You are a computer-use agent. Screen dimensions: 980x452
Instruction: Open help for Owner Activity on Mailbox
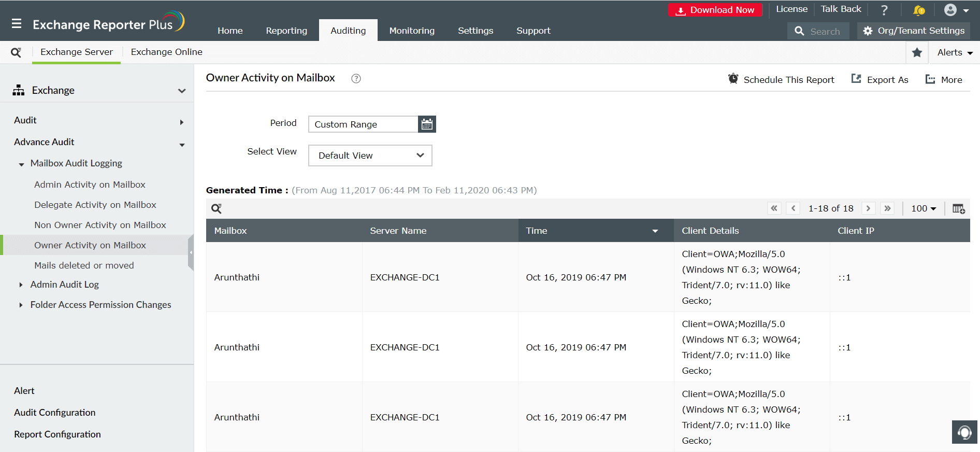pos(356,78)
